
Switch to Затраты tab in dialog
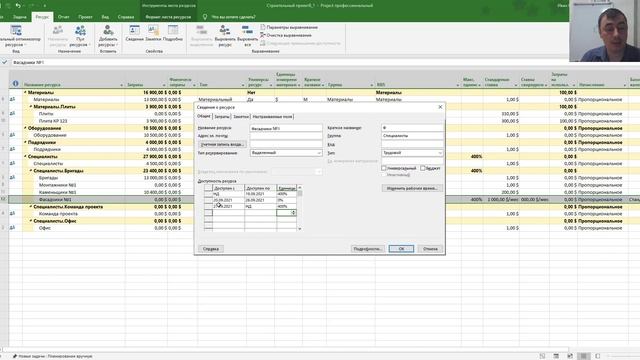[x=222, y=117]
